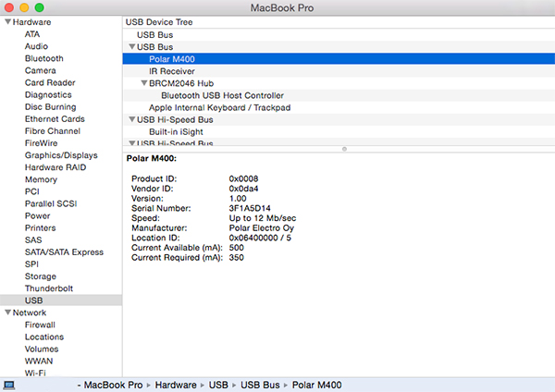Select the first USB Bus row
The height and width of the screenshot is (392, 555).
coord(339,35)
